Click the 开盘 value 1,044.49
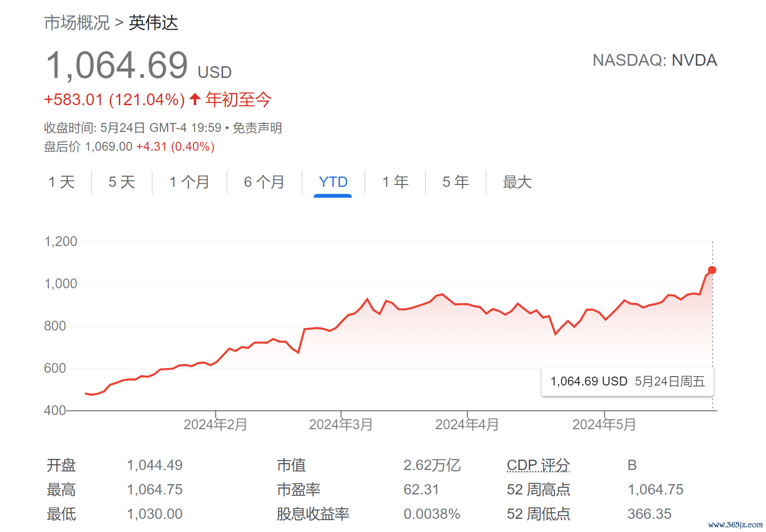Image resolution: width=766 pixels, height=532 pixels. click(155, 465)
